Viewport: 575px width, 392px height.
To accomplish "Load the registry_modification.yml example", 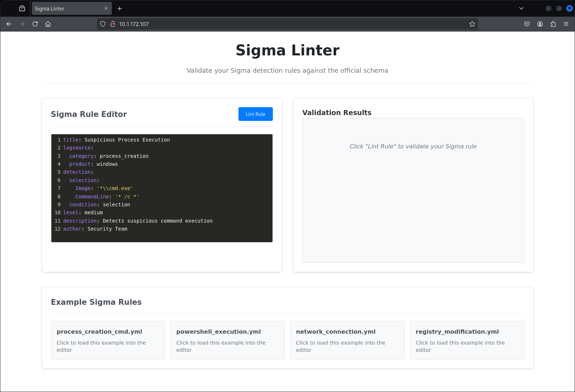I will 467,340.
